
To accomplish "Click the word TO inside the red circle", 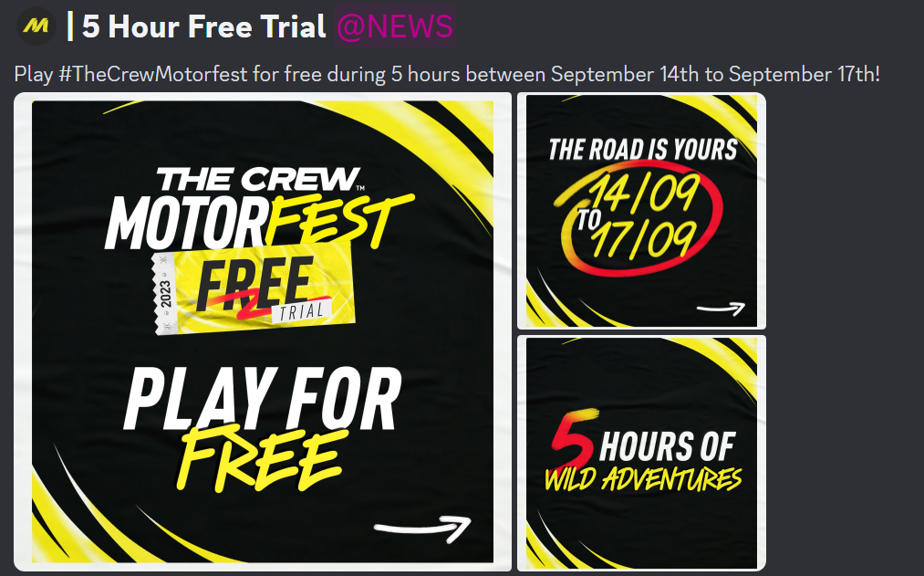I will 588,220.
